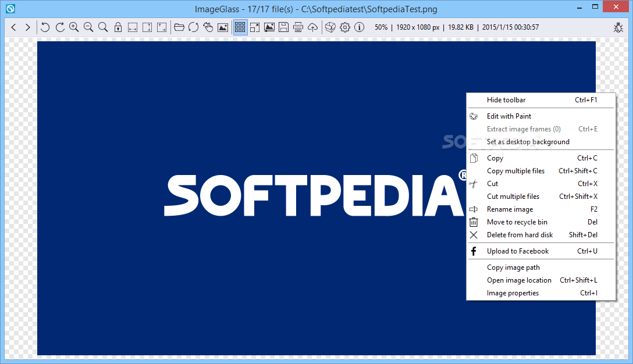Screen dimensions: 633x364
Task: Open the extension manager box icon
Action: 330,27
